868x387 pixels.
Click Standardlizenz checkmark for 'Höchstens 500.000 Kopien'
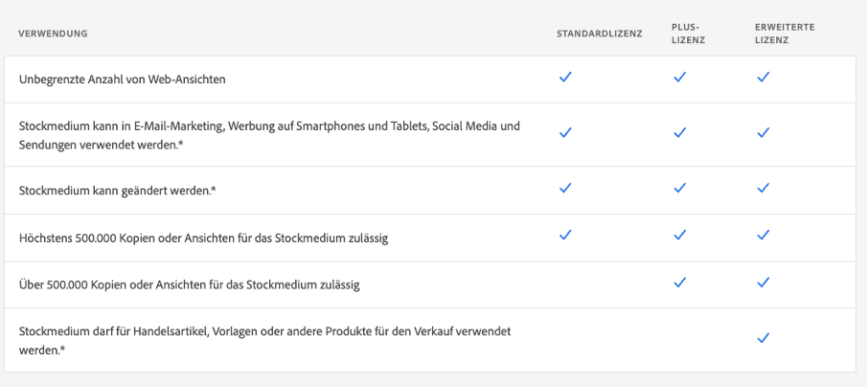565,235
